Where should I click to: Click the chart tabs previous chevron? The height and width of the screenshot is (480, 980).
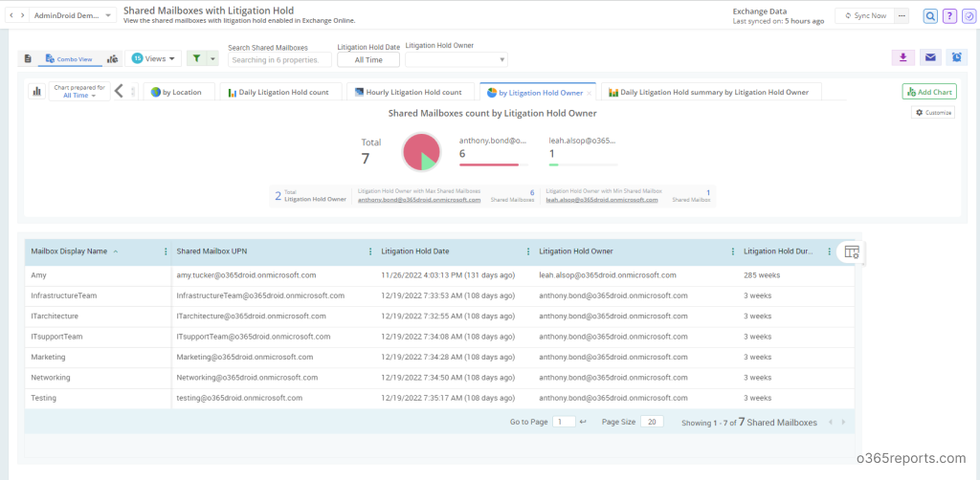[119, 91]
